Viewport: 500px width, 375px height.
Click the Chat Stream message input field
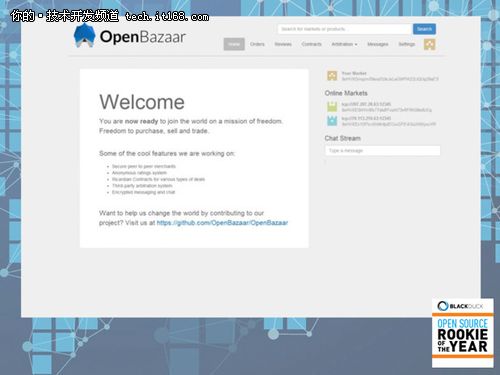382,151
